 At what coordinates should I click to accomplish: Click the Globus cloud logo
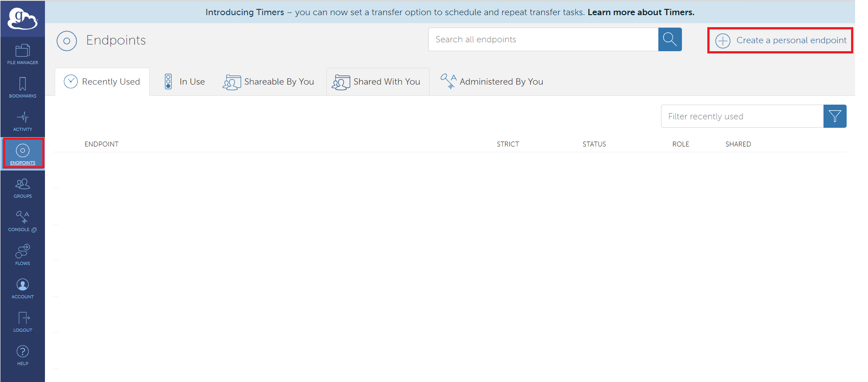pos(23,19)
